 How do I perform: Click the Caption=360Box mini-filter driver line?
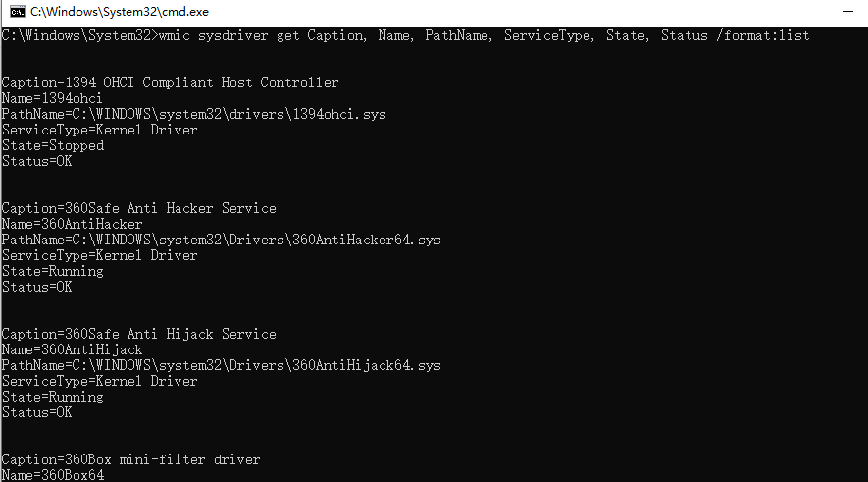coord(130,459)
